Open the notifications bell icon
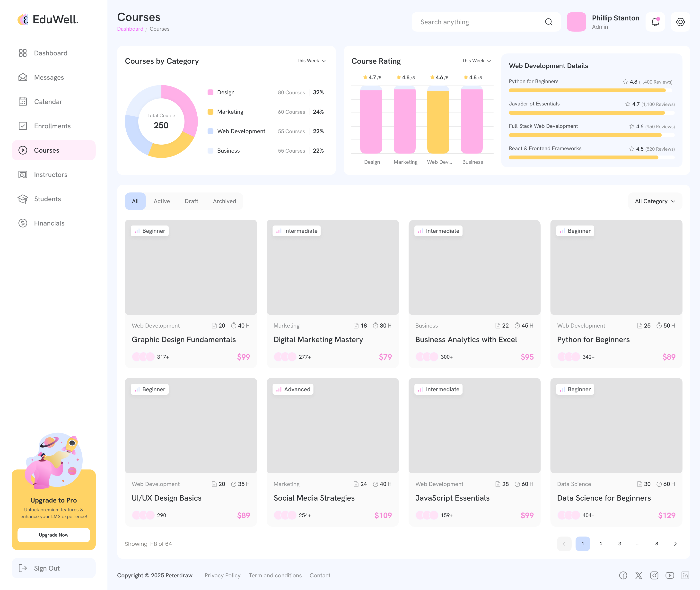Viewport: 700px width, 590px height. (655, 22)
